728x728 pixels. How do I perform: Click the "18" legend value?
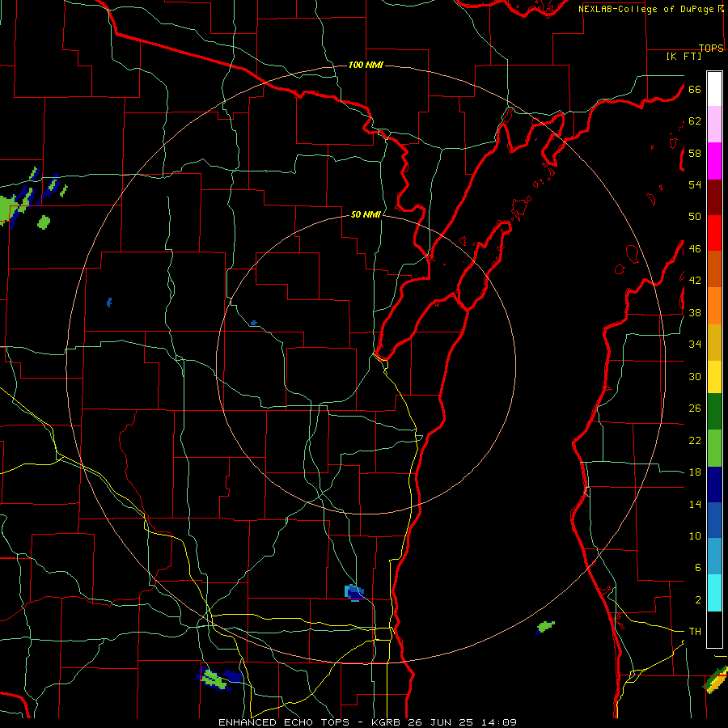695,472
